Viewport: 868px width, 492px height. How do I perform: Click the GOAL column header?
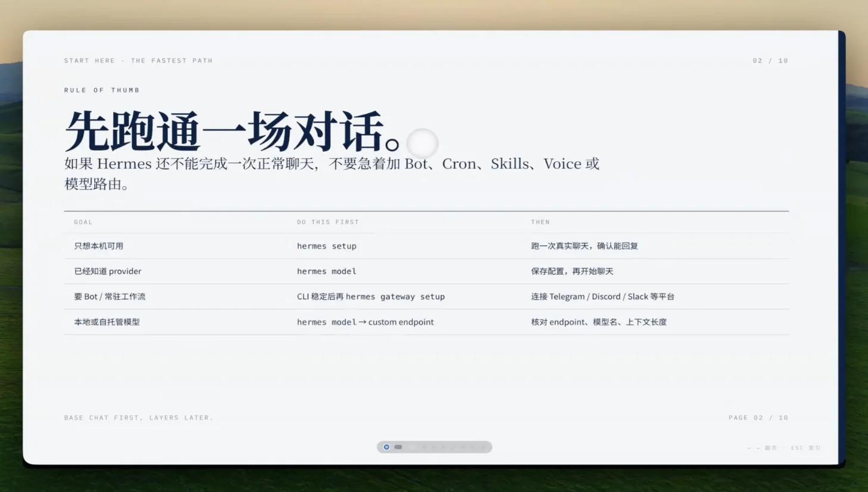(83, 222)
